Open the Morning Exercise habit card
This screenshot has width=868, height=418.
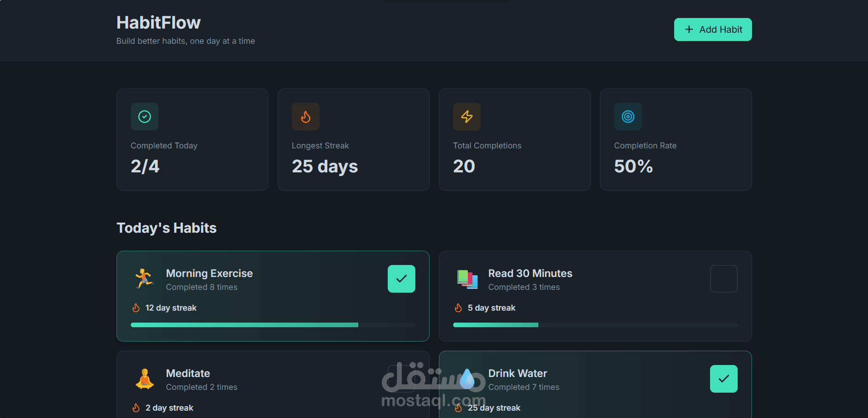(x=273, y=296)
